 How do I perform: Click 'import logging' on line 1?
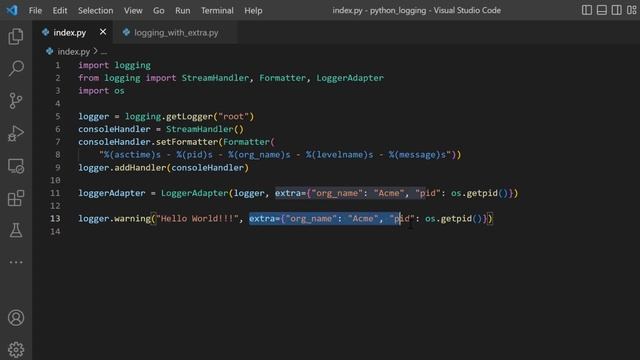pos(114,65)
